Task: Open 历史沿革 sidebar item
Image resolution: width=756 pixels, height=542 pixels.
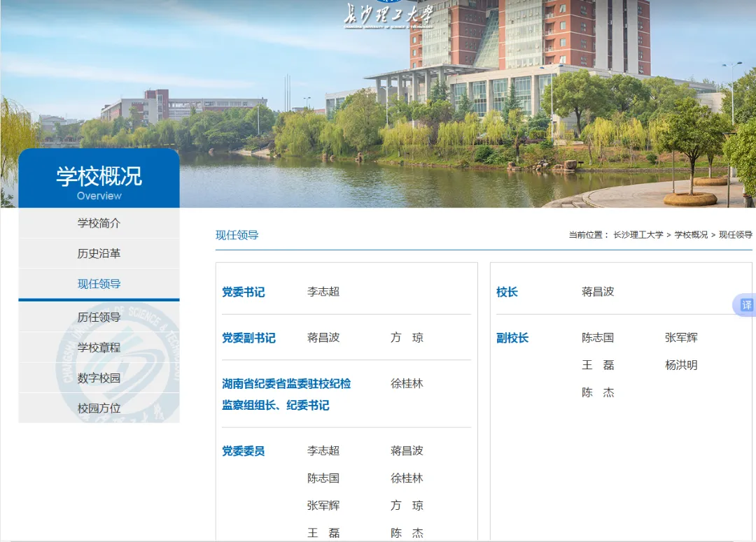Action: (99, 253)
